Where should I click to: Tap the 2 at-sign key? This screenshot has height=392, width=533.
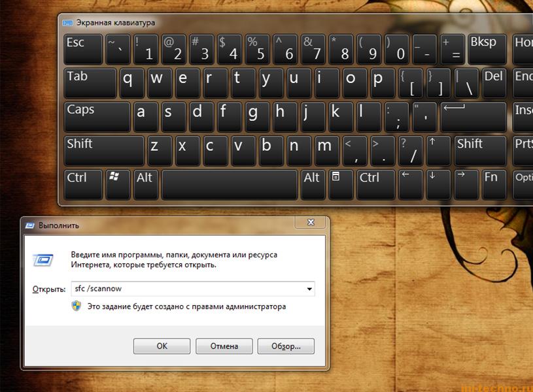174,49
